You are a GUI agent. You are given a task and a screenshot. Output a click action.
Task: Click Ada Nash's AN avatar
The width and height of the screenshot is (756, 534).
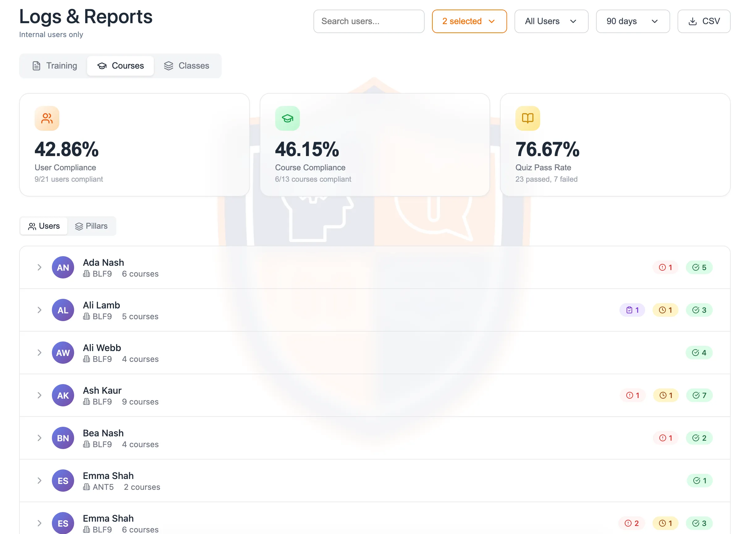[x=63, y=268]
